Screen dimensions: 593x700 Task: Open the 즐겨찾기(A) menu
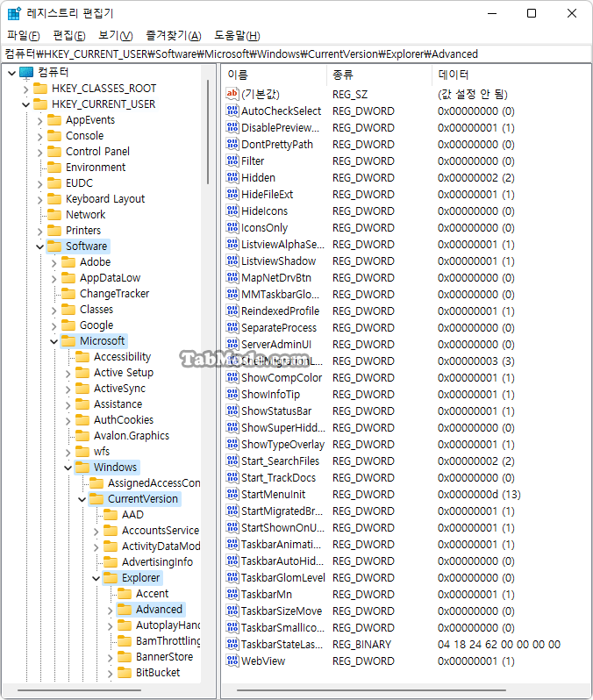(x=174, y=35)
